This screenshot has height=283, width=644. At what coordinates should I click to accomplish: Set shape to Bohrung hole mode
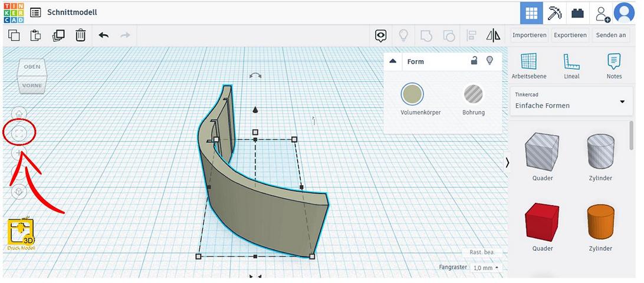(473, 94)
